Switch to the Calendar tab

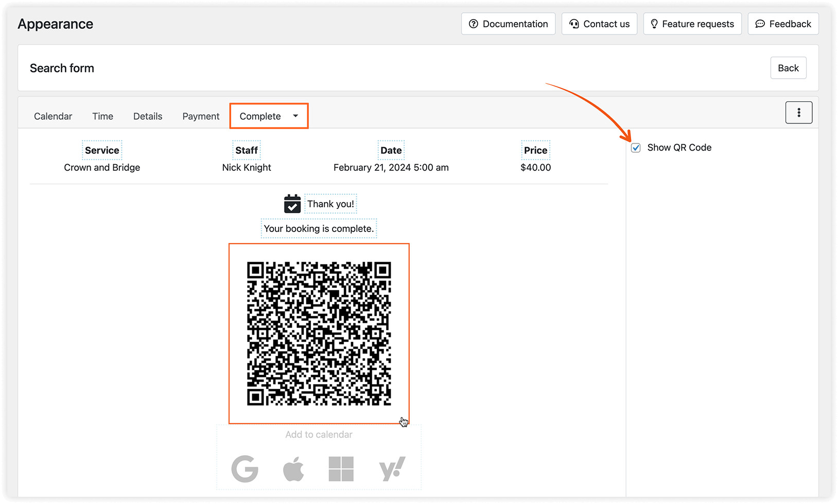[53, 116]
